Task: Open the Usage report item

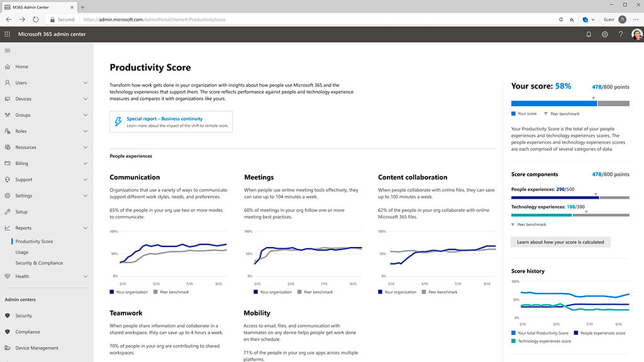Action: 22,252
